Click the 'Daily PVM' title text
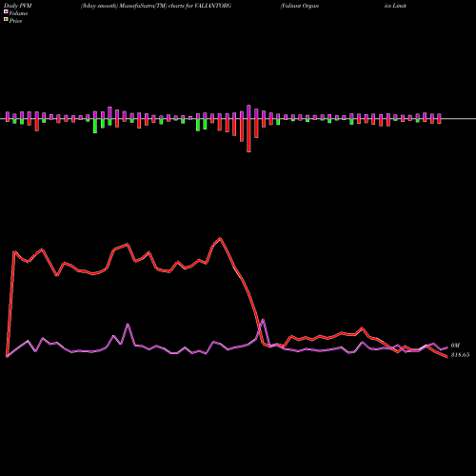Image resolution: width=476 pixels, height=476 pixels. tap(18, 6)
